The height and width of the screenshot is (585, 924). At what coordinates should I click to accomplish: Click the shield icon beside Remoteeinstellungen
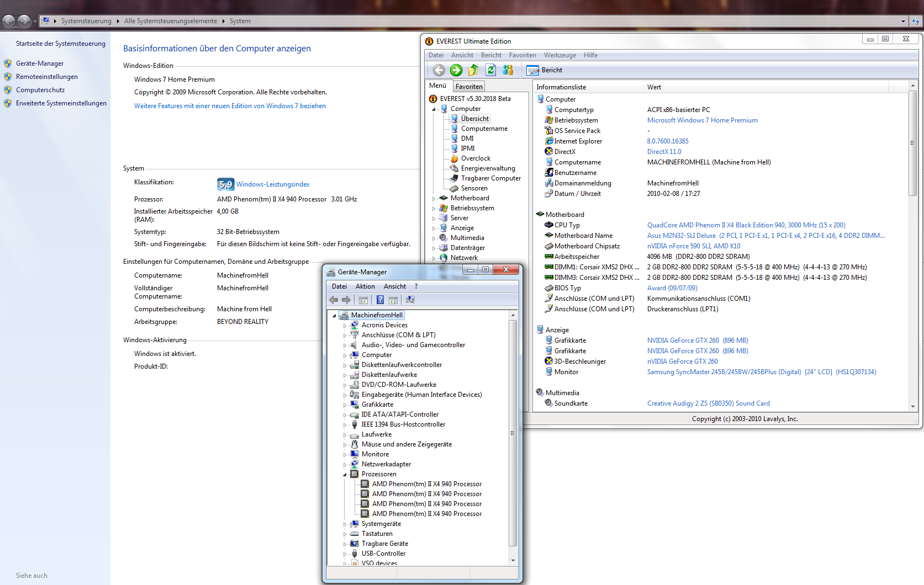(8, 77)
